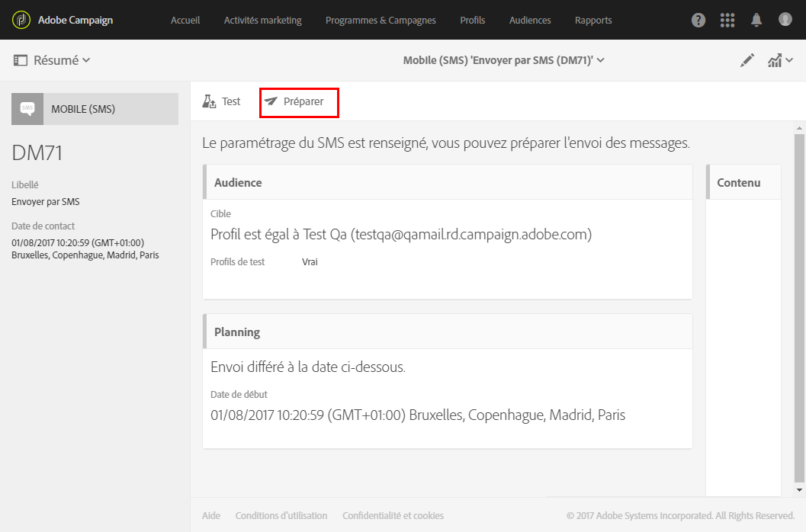Viewport: 806px width, 532px height.
Task: Open the apps grid switcher icon
Action: coord(727,20)
